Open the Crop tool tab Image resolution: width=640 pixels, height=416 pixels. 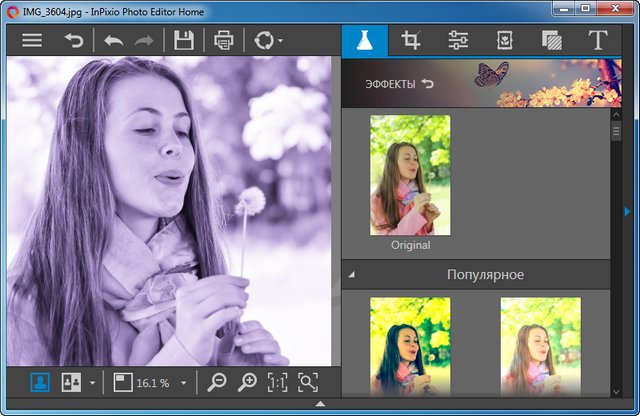click(x=411, y=40)
